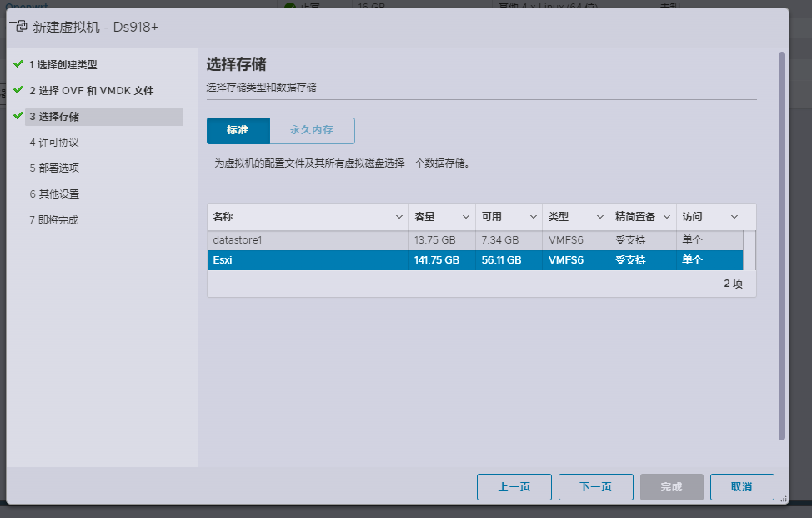The width and height of the screenshot is (812, 518).
Task: Expand 访问 column filter chevron
Action: [x=734, y=217]
